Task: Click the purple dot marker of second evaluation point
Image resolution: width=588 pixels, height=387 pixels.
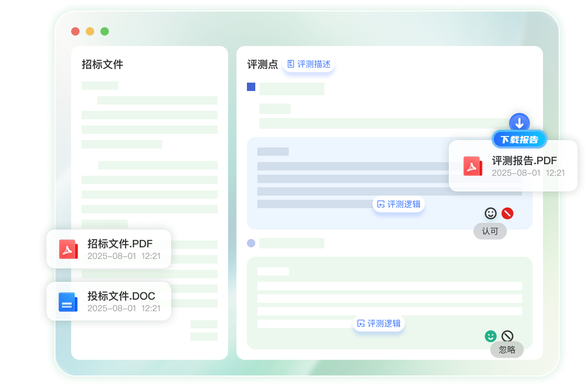Action: pyautogui.click(x=251, y=243)
